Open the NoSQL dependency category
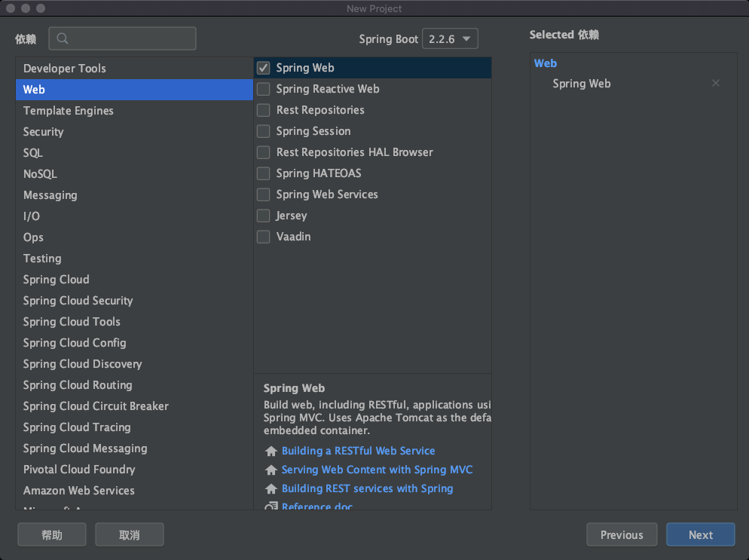This screenshot has width=749, height=560. pyautogui.click(x=40, y=174)
